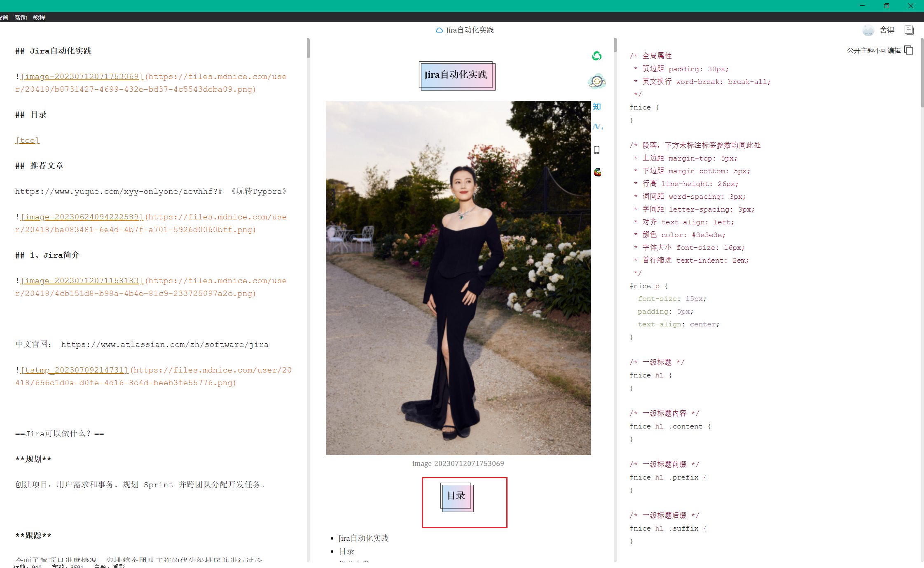Click the 目录 entry in preview table of contents
924x568 pixels.
[346, 551]
